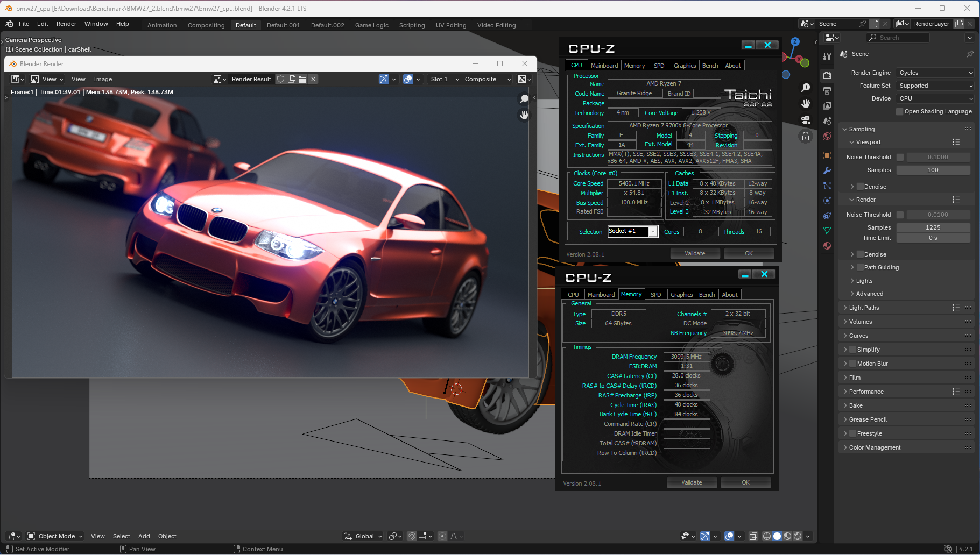Open the View Layer properties tab icon
This screenshot has height=555, width=980.
(827, 105)
